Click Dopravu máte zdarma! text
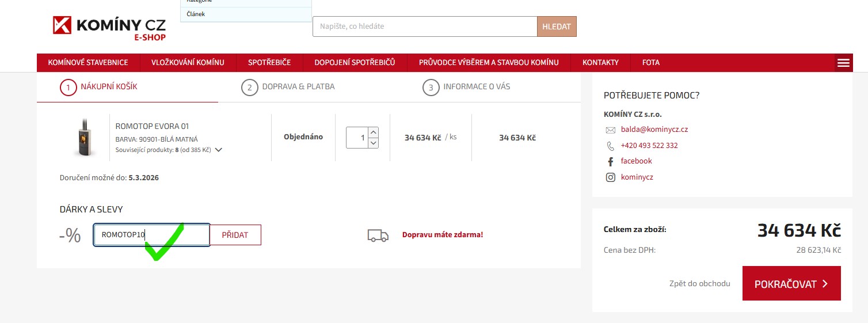 pos(443,235)
